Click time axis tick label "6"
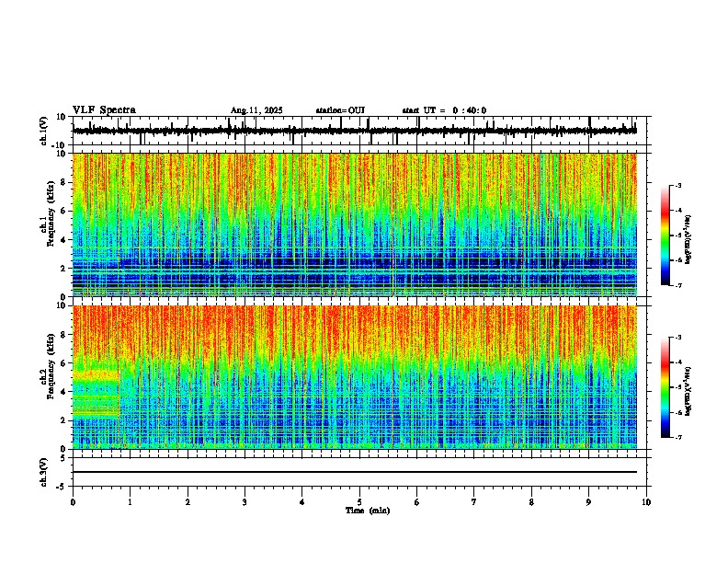 pos(417,502)
